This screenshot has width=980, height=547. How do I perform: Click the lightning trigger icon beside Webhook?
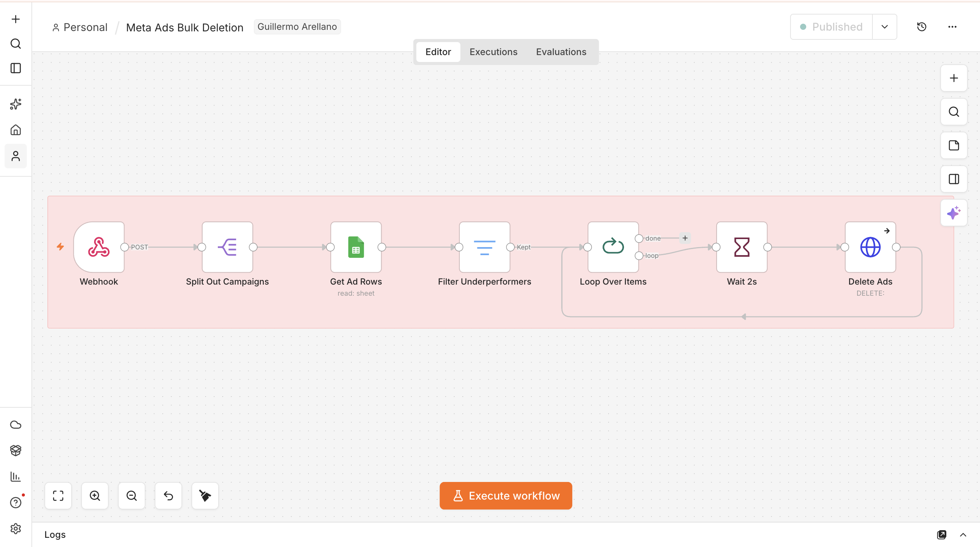[60, 247]
